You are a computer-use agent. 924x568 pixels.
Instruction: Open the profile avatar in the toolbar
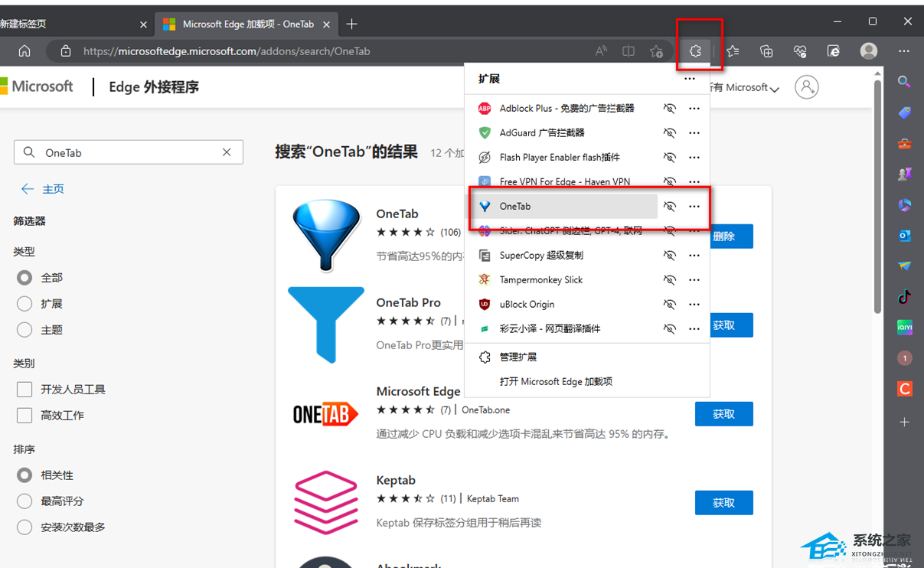point(869,51)
